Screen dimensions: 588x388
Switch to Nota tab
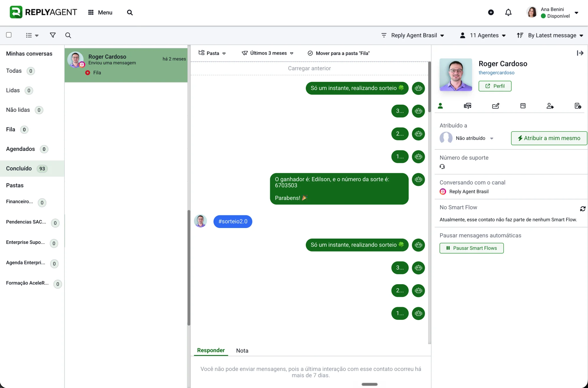(x=242, y=351)
